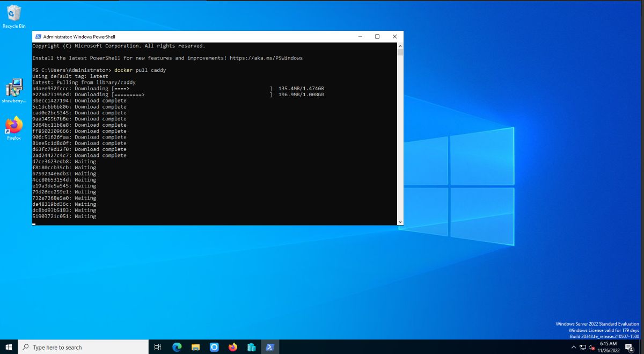Open the muted volume tray icon
644x354 pixels.
click(x=592, y=347)
